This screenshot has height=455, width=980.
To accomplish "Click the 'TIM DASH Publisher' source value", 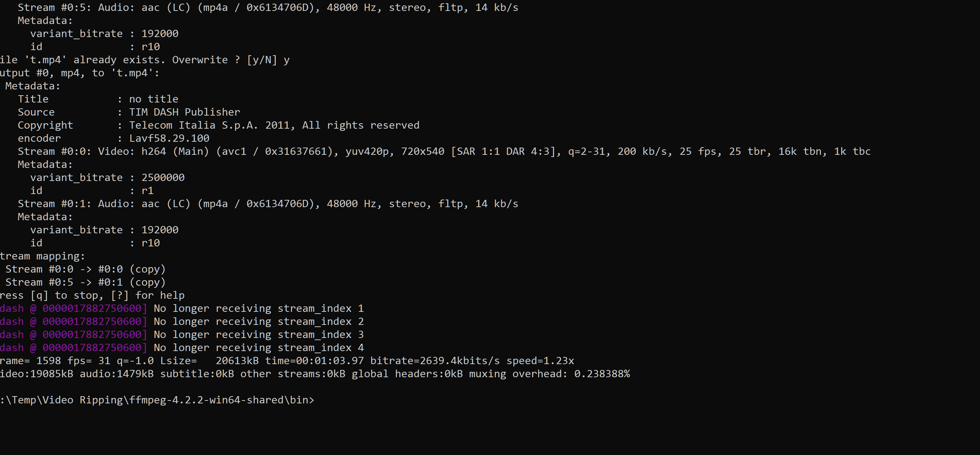I will pos(184,112).
